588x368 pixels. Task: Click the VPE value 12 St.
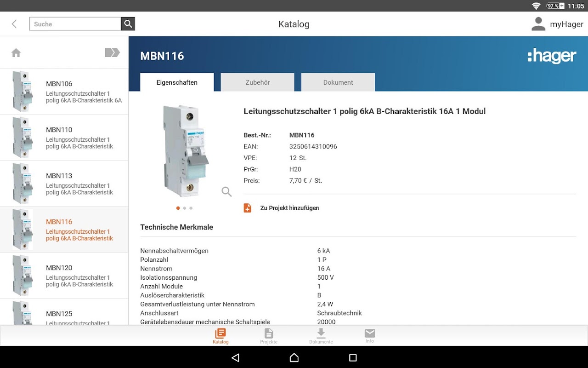(298, 158)
